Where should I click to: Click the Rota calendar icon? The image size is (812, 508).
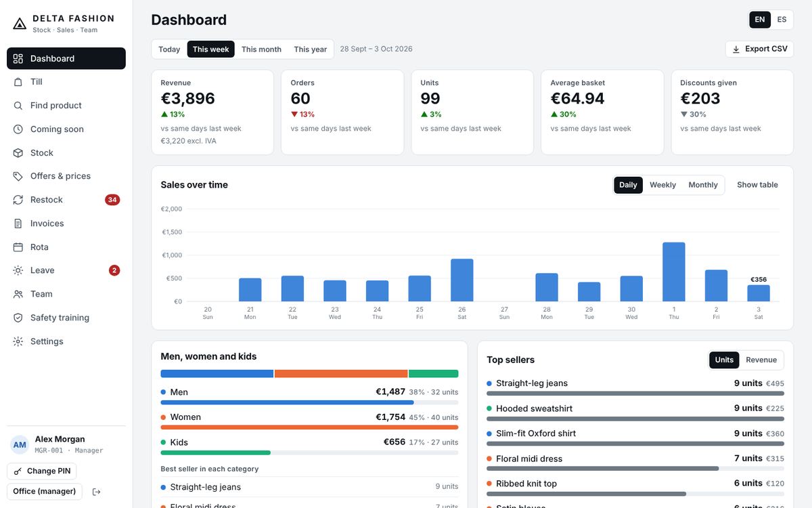click(x=18, y=247)
